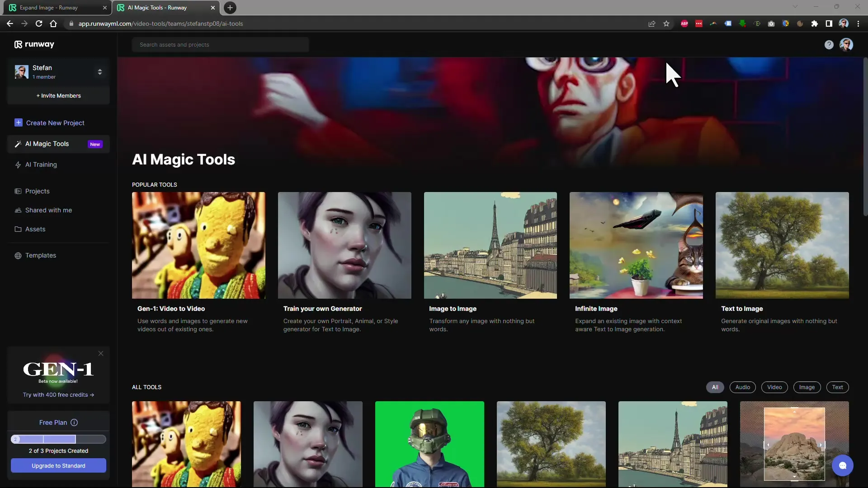Filter tools by Audio category
868x488 pixels.
click(743, 387)
